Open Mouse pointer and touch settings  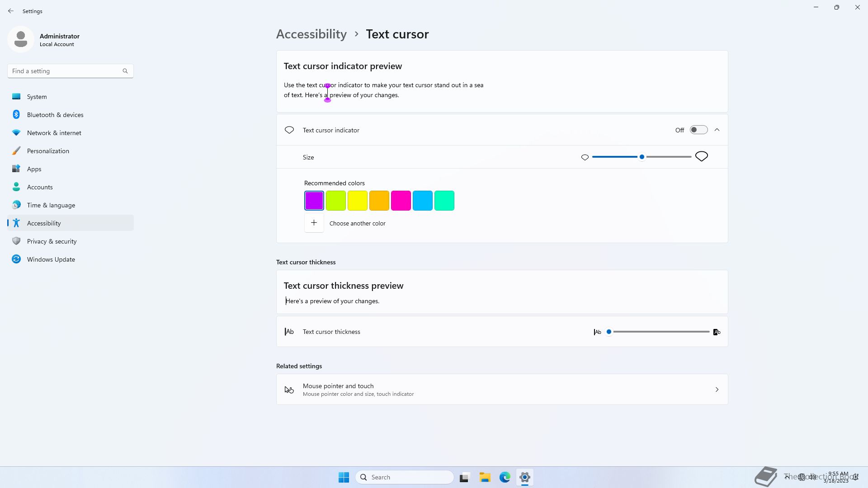[502, 389]
